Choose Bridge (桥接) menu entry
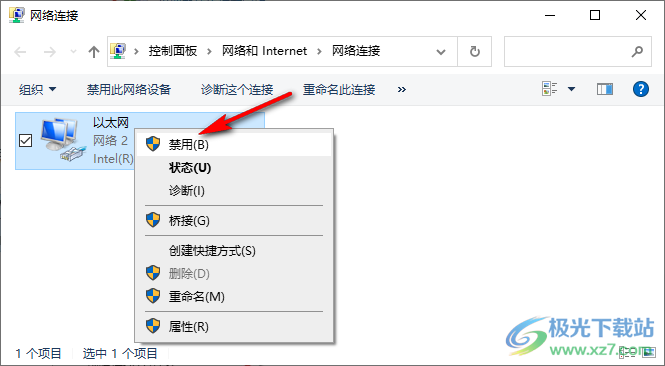Viewport: 665px width, 366px height. tap(234, 221)
